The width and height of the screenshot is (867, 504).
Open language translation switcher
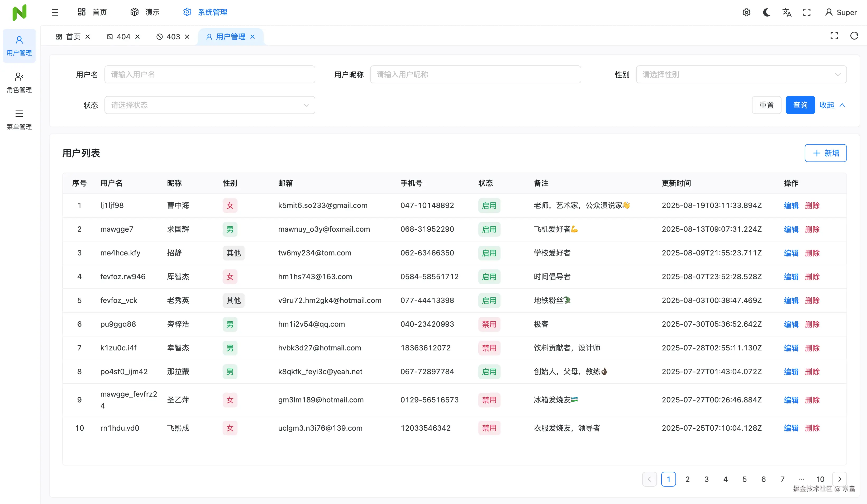(x=787, y=12)
